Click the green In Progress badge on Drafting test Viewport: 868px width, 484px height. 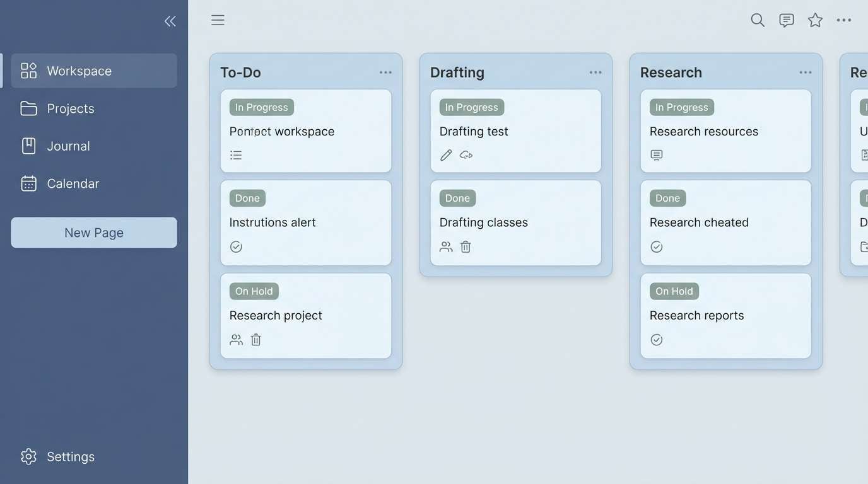coord(471,107)
